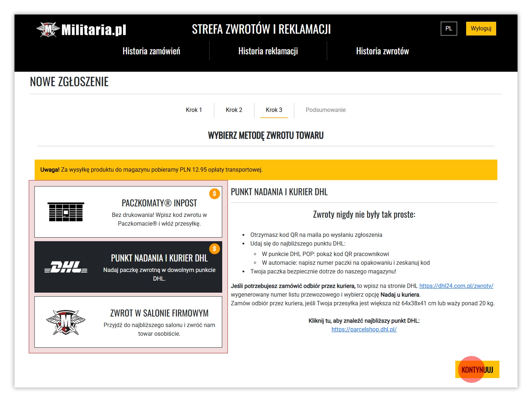The height and width of the screenshot is (402, 532).
Task: Open the parcelshop.dhl.pl link
Action: (364, 330)
